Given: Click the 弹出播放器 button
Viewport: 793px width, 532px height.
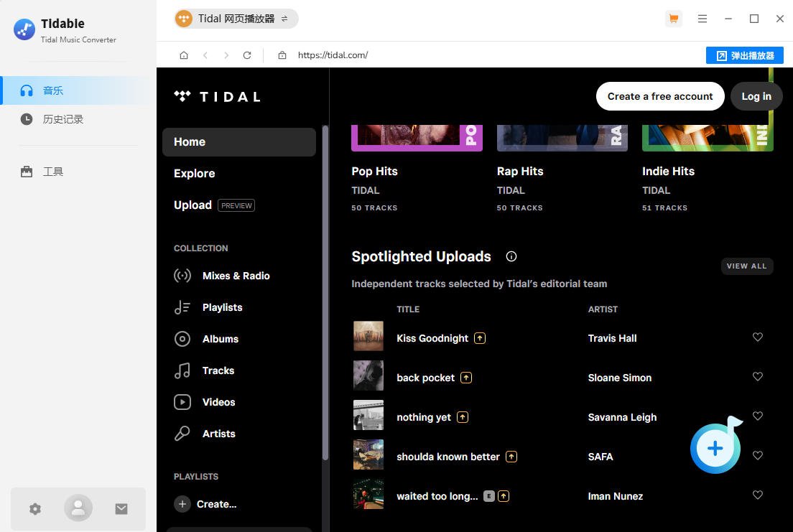Looking at the screenshot, I should pos(744,55).
